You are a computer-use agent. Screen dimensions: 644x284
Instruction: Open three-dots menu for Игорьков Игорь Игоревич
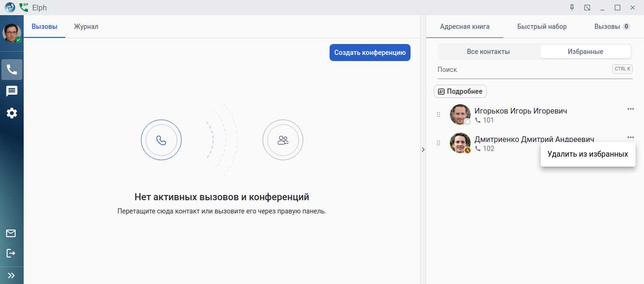pyautogui.click(x=631, y=109)
